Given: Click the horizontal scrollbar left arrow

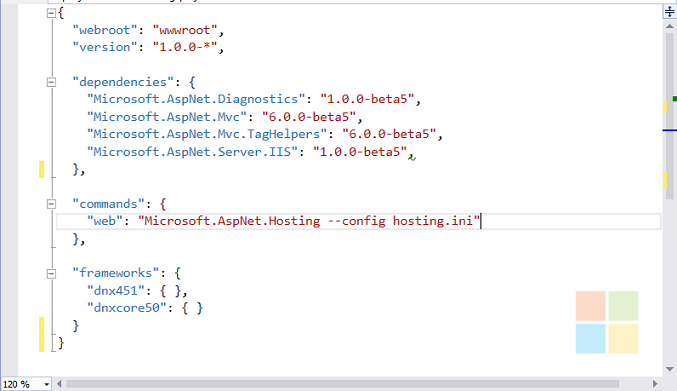Looking at the screenshot, I should click(59, 384).
